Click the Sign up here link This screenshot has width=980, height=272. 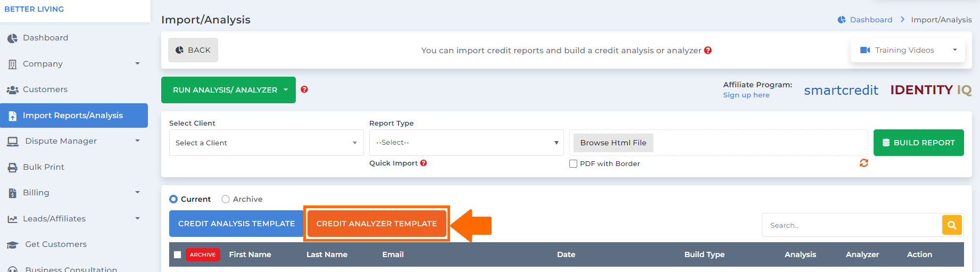[x=746, y=95]
